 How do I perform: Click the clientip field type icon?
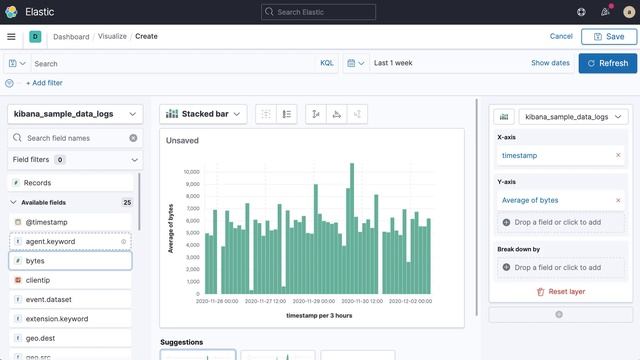[18, 280]
